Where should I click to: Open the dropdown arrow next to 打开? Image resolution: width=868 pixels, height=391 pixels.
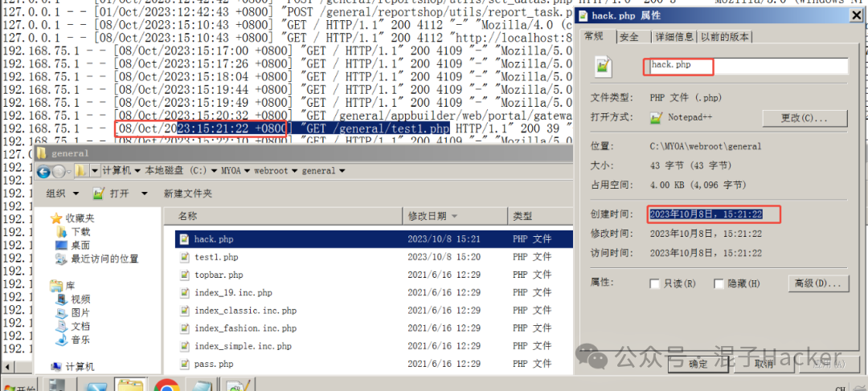145,193
